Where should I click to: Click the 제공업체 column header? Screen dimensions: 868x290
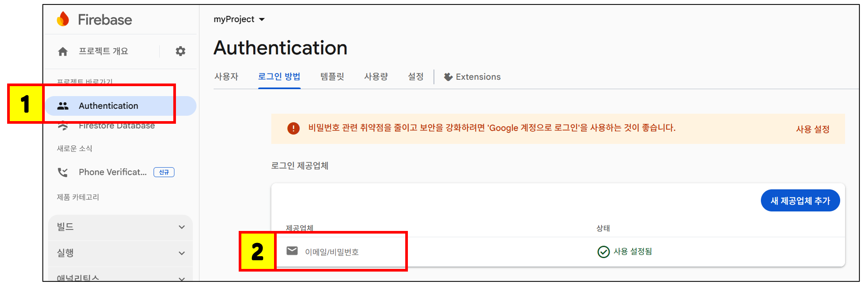click(x=300, y=228)
